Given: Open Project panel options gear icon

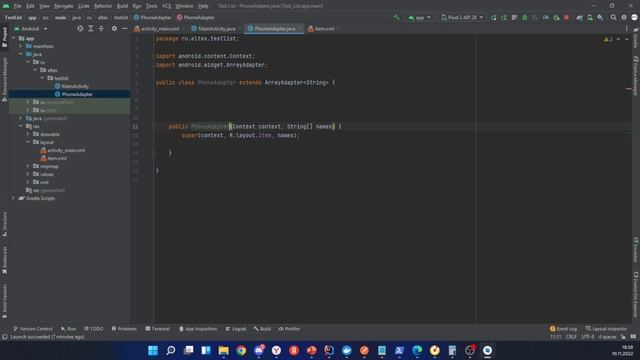Looking at the screenshot, I should click(114, 29).
